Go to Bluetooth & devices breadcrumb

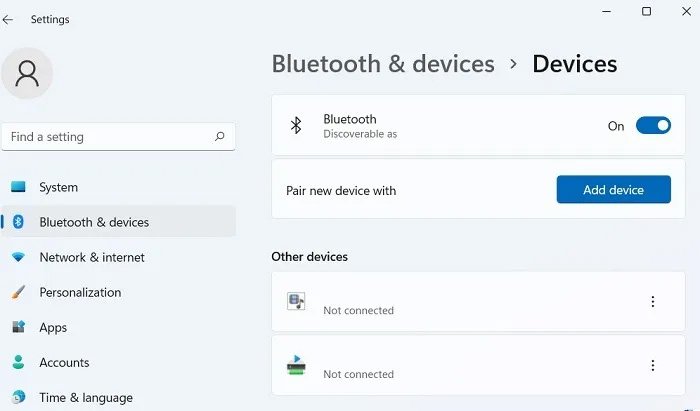383,64
